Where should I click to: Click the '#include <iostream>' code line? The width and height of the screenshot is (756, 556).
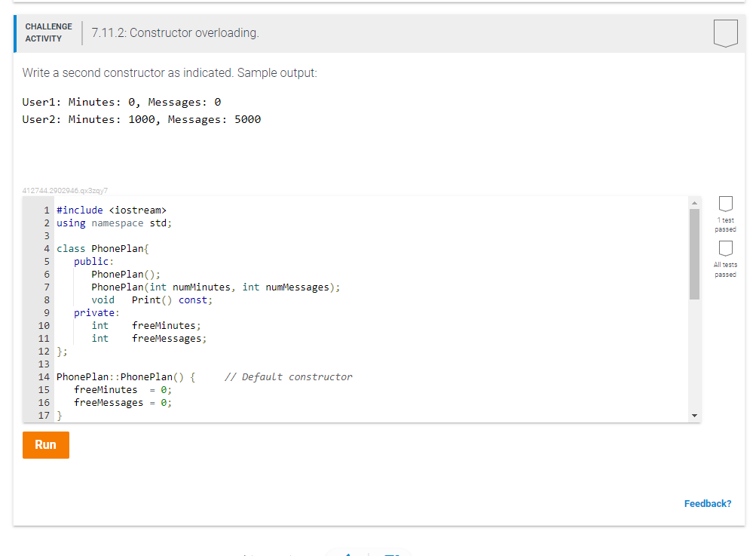tap(112, 210)
